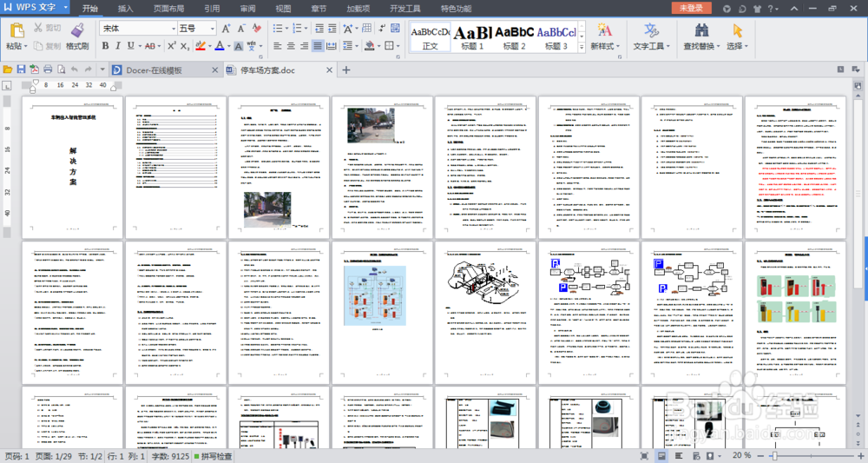This screenshot has height=463, width=868.
Task: Apply superscript X² formatting
Action: point(172,46)
